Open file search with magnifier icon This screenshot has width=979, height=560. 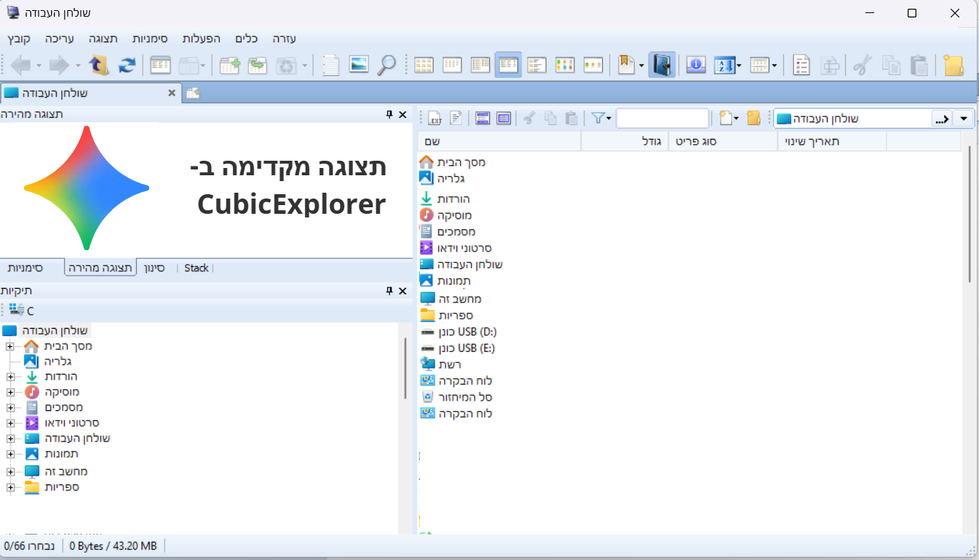pyautogui.click(x=387, y=65)
